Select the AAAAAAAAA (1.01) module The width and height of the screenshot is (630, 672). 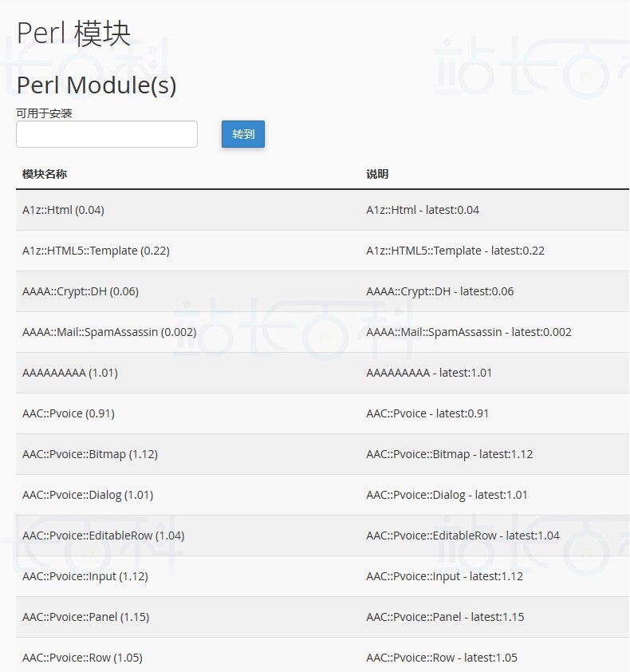(x=70, y=373)
